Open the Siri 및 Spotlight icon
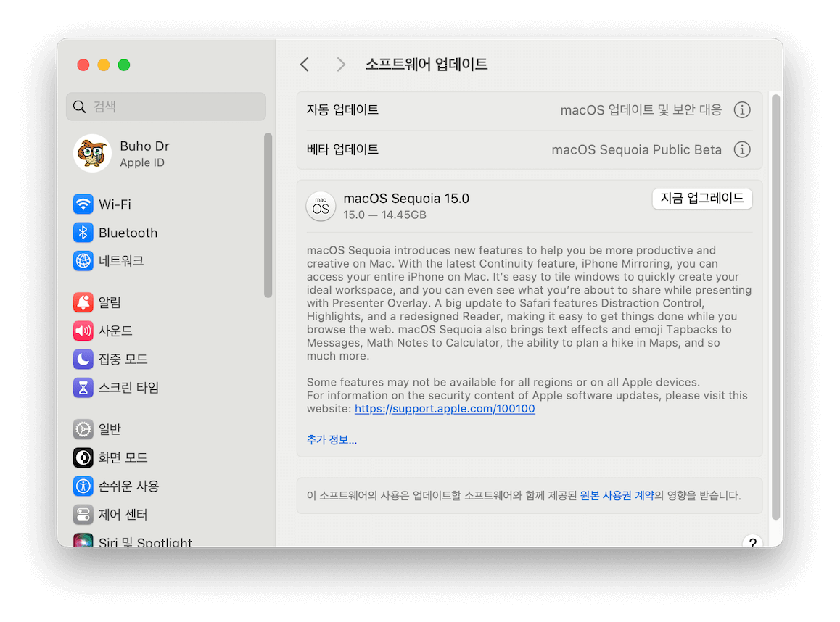The height and width of the screenshot is (622, 840). (x=83, y=541)
